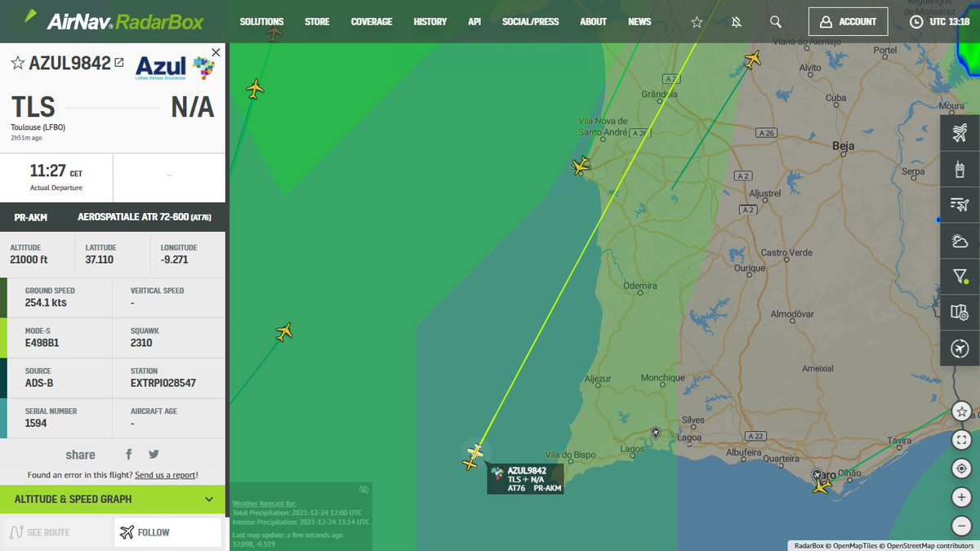The width and height of the screenshot is (980, 551).
Task: Click the Station EXTRPI028547 value
Action: pos(163,383)
